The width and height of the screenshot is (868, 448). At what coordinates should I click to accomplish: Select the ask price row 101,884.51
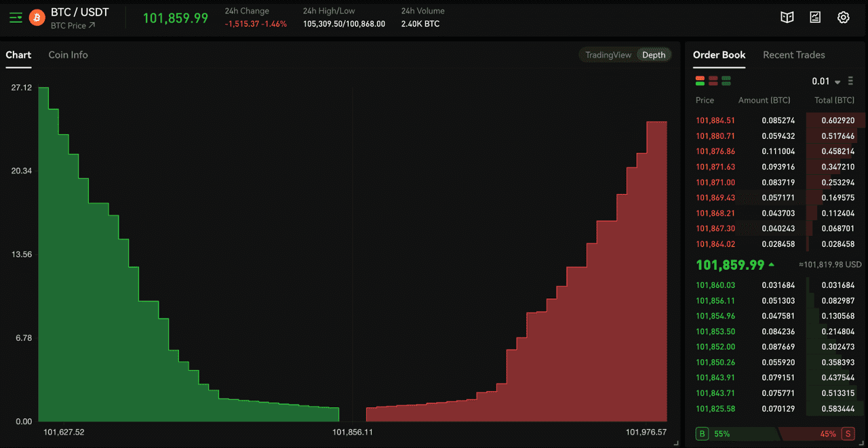pyautogui.click(x=715, y=120)
